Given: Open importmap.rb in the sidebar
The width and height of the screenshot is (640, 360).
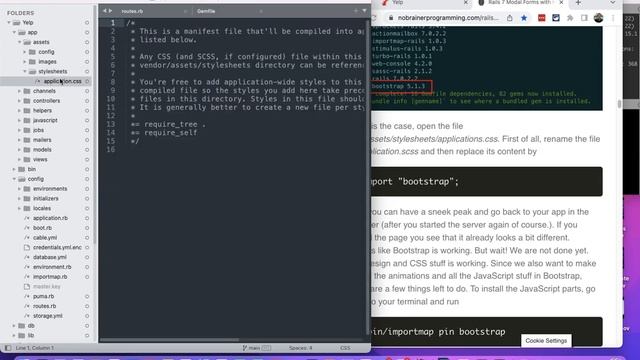Looking at the screenshot, I should (50, 277).
